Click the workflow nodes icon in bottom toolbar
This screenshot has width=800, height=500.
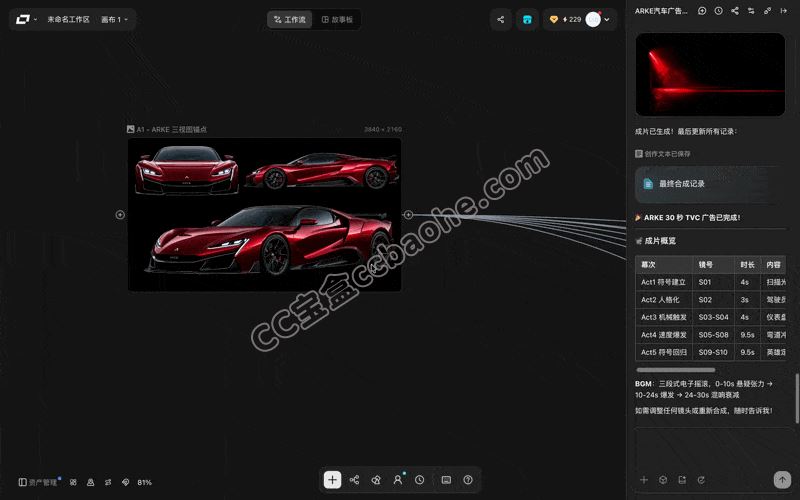click(354, 480)
